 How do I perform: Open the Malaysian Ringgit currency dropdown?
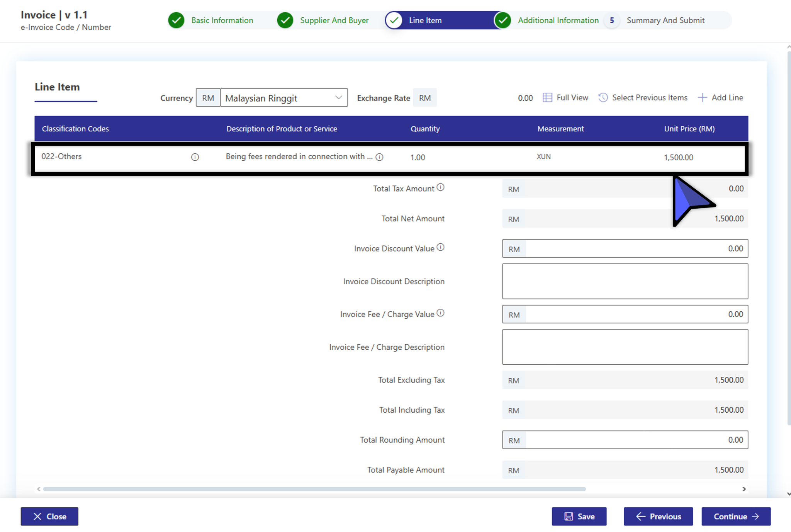pyautogui.click(x=338, y=97)
